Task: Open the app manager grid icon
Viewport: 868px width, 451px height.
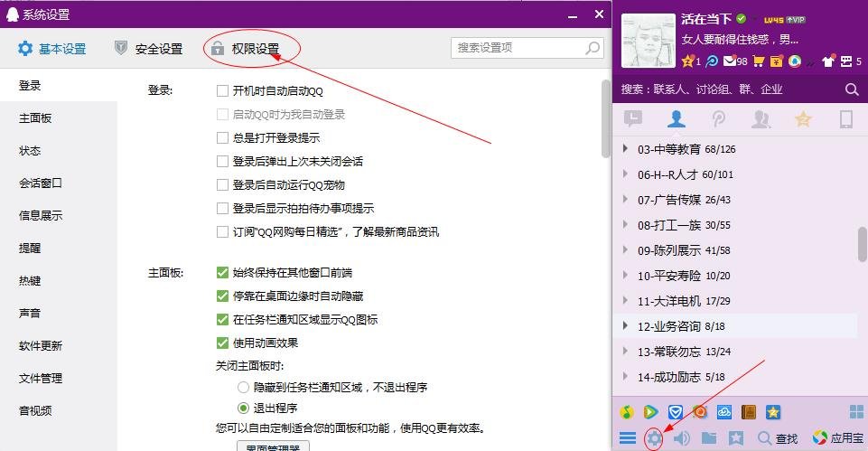Action: pyautogui.click(x=856, y=411)
